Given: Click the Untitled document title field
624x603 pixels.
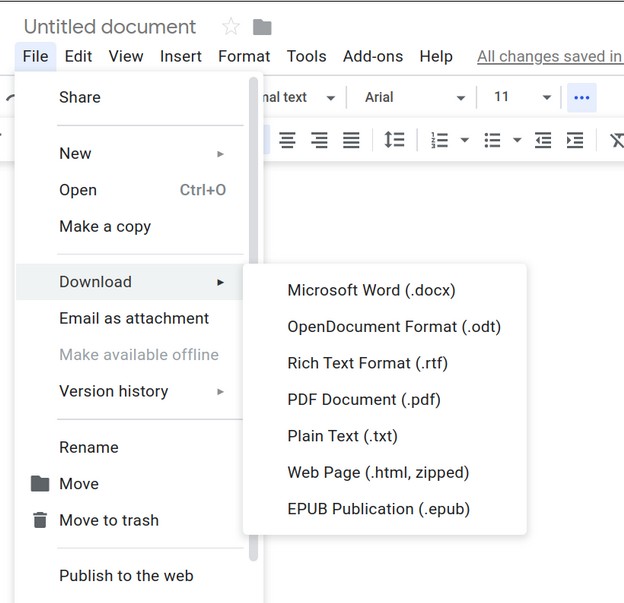Looking at the screenshot, I should [x=110, y=27].
